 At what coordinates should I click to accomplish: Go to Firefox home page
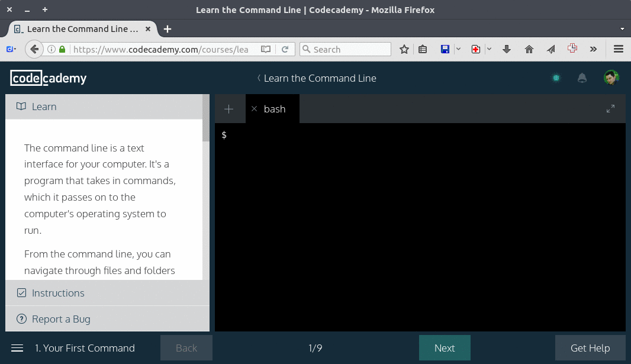pos(529,50)
